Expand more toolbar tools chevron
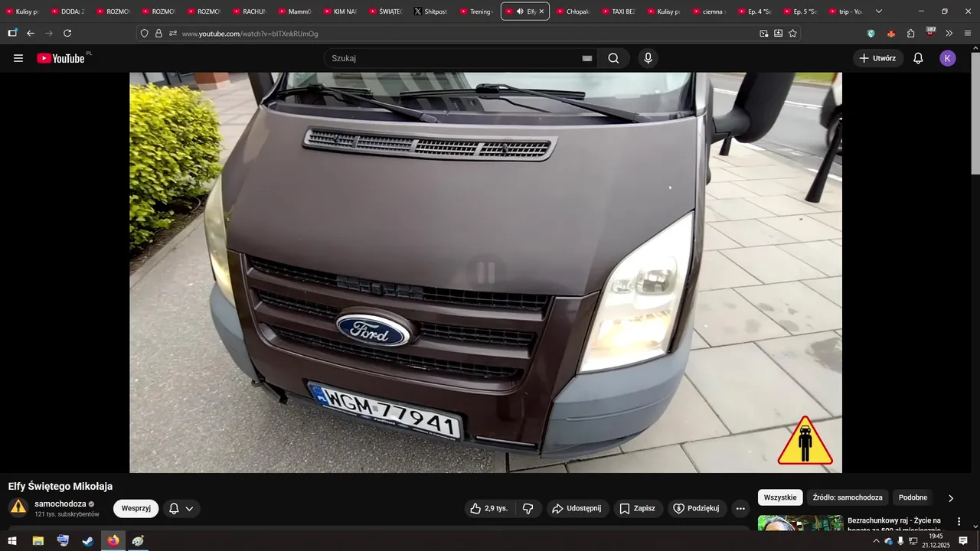This screenshot has width=980, height=551. [x=949, y=34]
